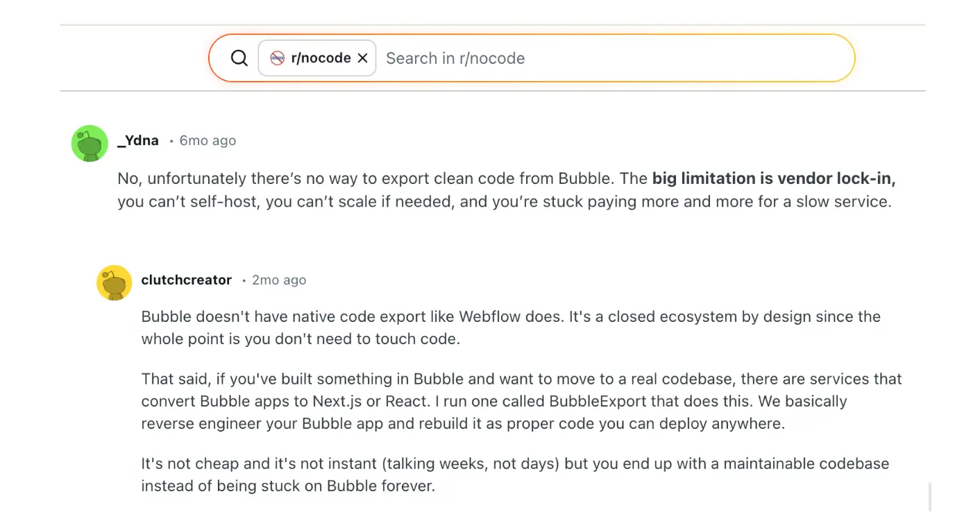This screenshot has height=526, width=980.
Task: Click the X icon to remove the r/nocode filter
Action: [362, 58]
